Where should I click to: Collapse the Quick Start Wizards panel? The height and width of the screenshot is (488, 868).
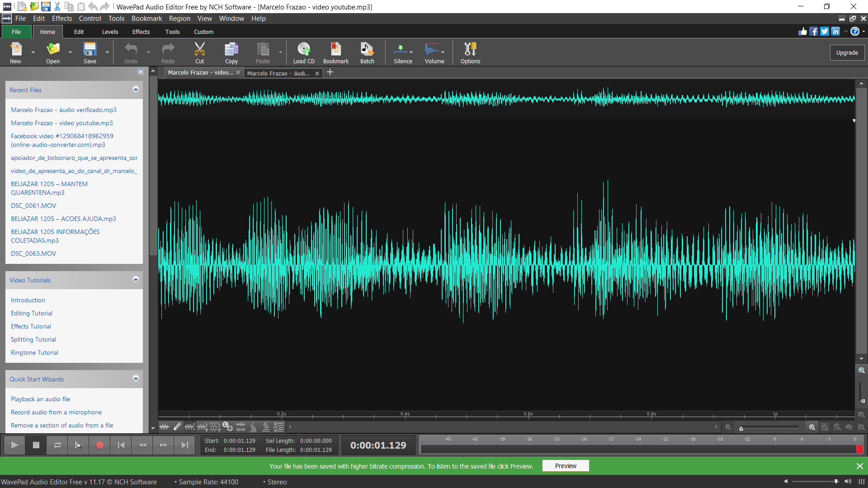(x=136, y=379)
